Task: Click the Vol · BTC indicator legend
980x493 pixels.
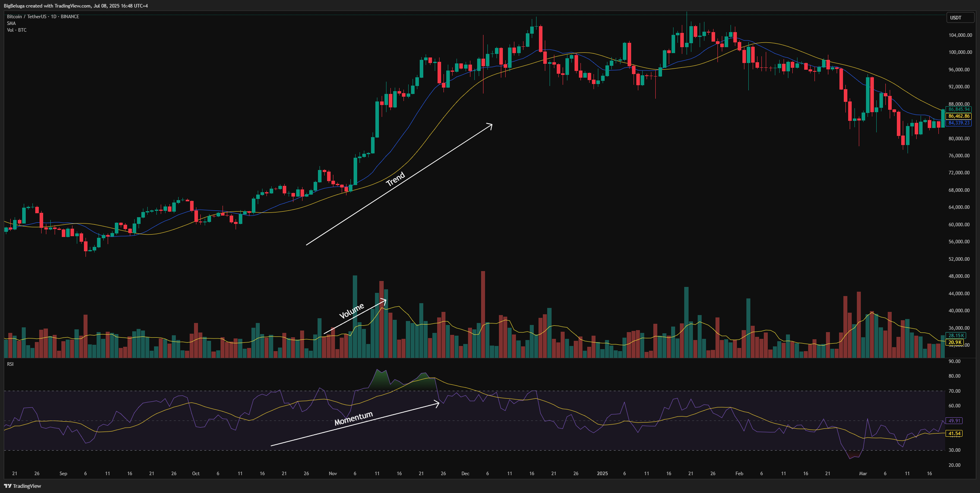Action: [17, 30]
